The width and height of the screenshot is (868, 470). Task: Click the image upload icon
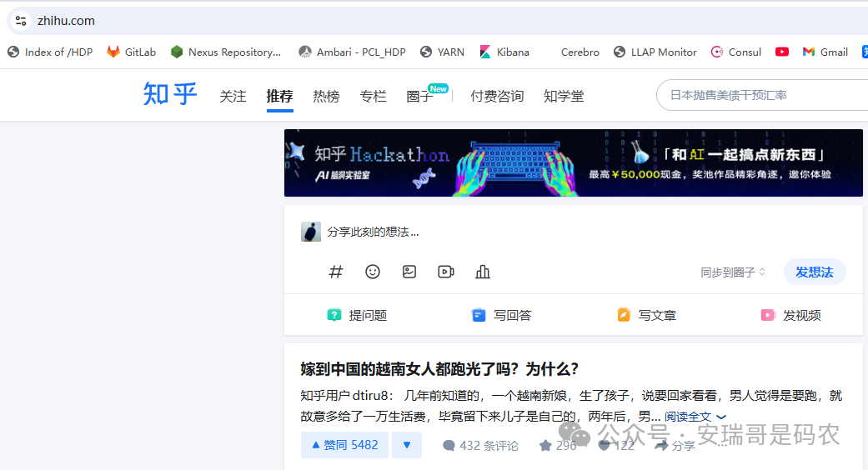pos(409,272)
